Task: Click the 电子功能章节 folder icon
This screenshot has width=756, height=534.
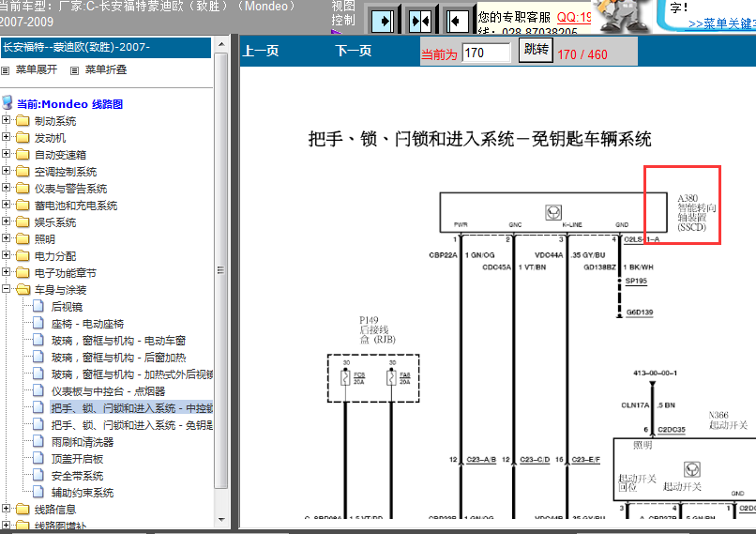Action: tap(23, 272)
